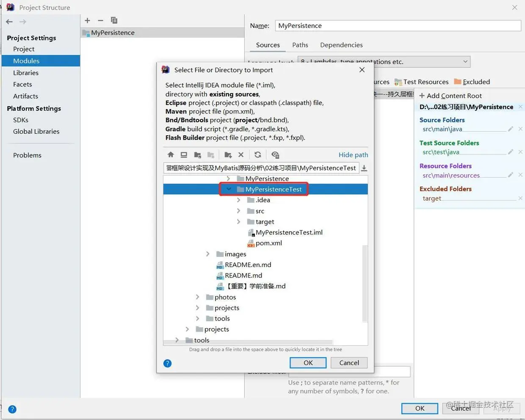
Task: Expand the MyPersistence folder in the tree
Action: coord(229,178)
